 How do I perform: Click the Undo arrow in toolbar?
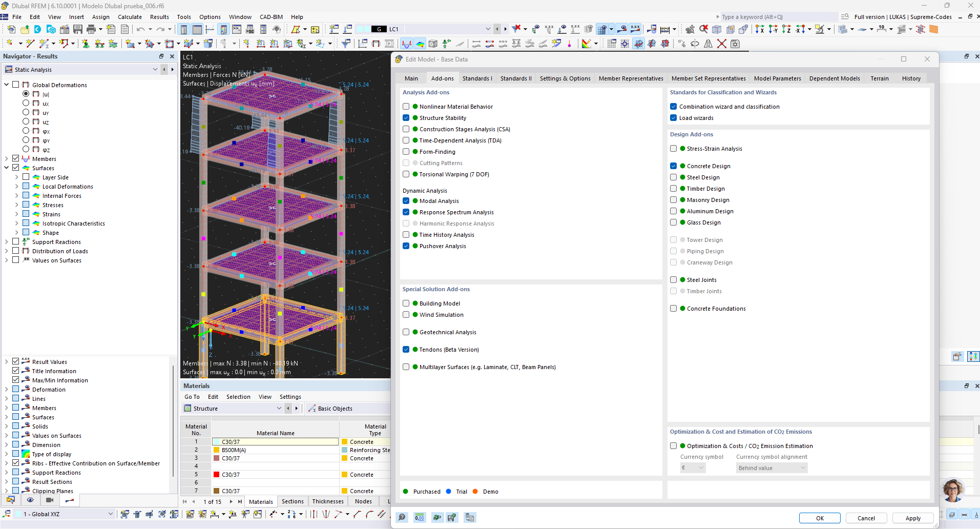(x=140, y=29)
